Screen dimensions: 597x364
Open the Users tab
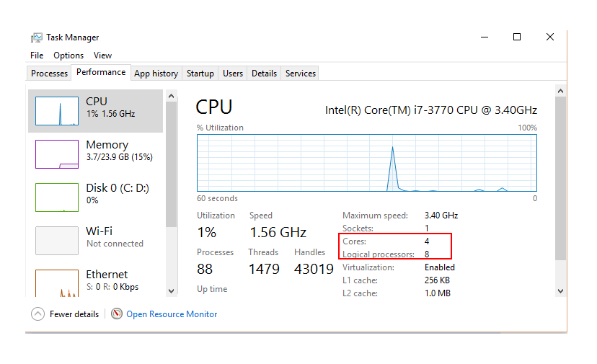[x=233, y=74]
